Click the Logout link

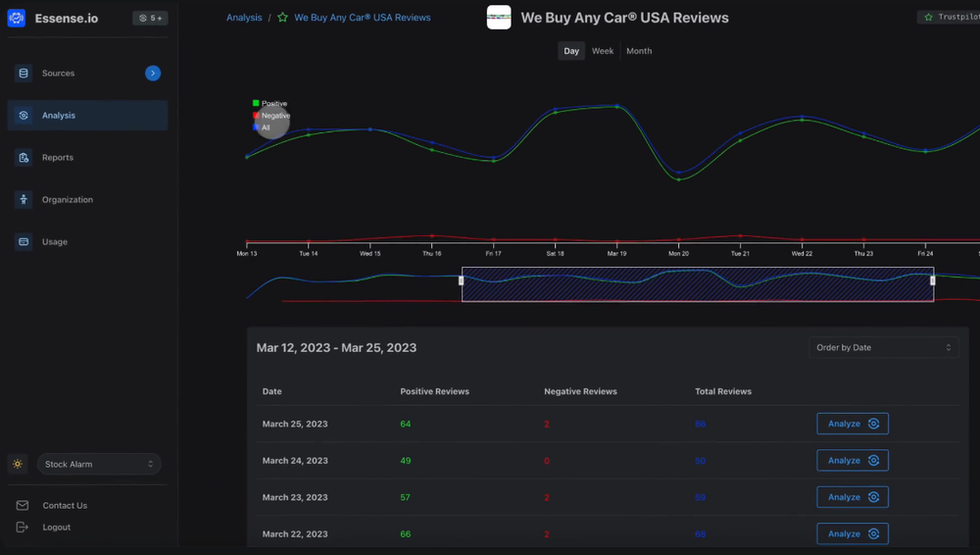56,528
